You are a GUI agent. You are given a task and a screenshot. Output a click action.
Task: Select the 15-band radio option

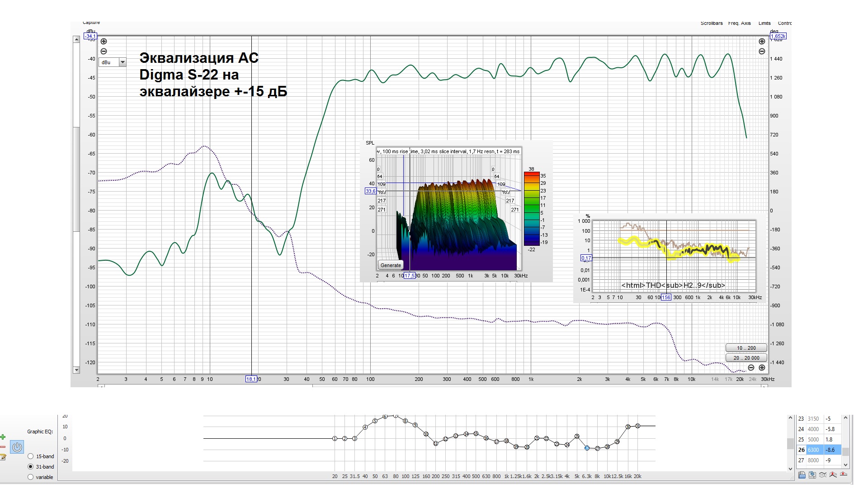[x=31, y=456]
